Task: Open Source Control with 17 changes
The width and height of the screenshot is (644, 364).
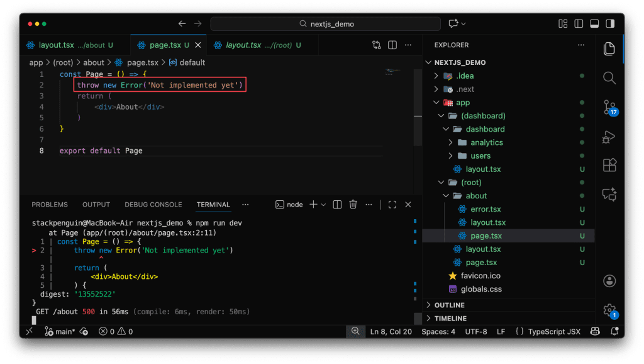Action: pos(608,106)
